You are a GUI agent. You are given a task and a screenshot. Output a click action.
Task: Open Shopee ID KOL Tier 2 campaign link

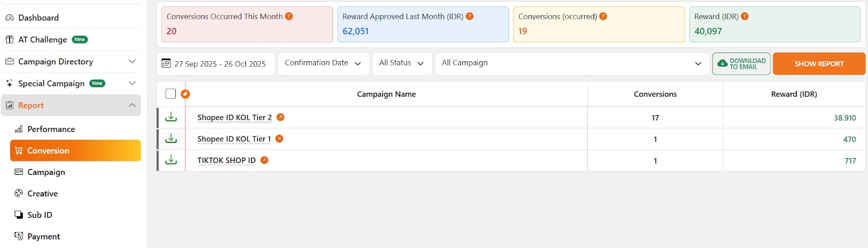[x=234, y=118]
